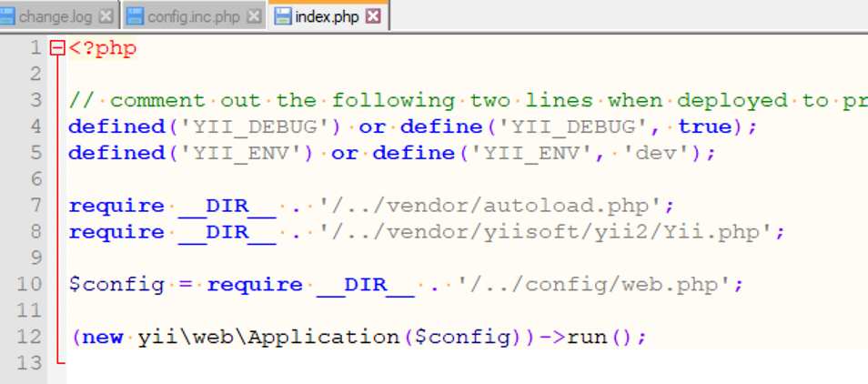Close the change.log tab
The image size is (868, 384).
(106, 16)
